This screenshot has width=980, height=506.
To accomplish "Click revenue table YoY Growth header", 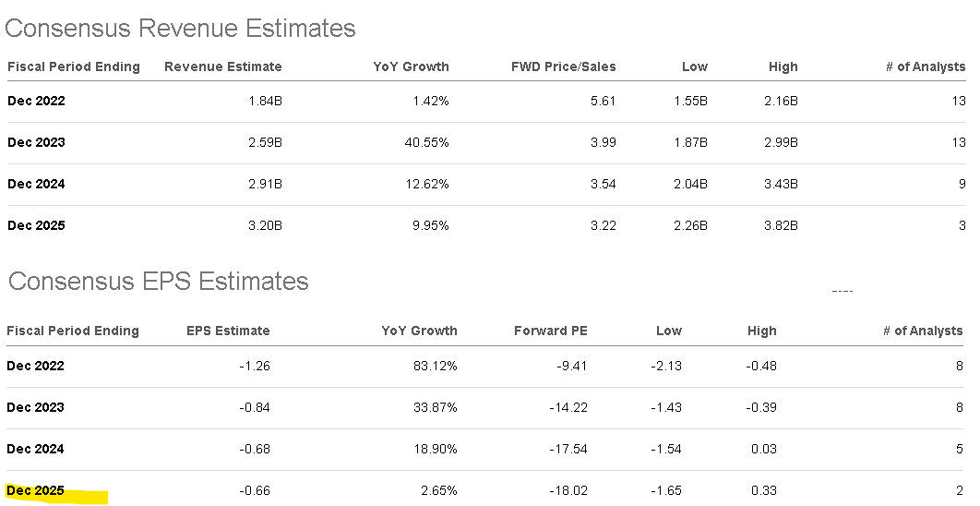I will (x=411, y=66).
